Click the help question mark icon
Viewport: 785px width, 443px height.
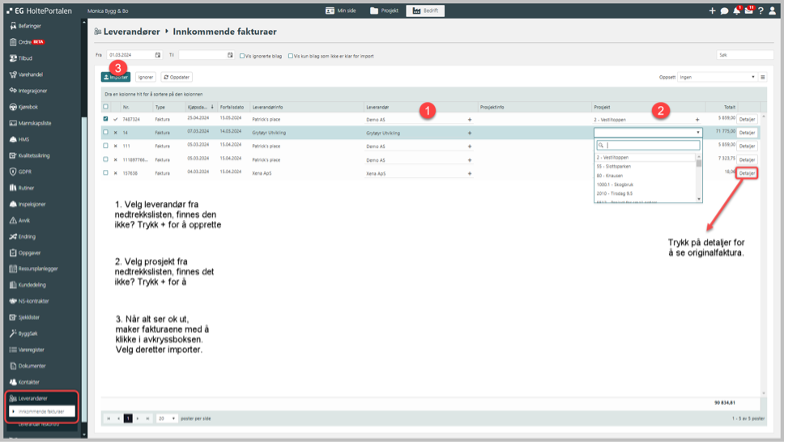click(762, 10)
